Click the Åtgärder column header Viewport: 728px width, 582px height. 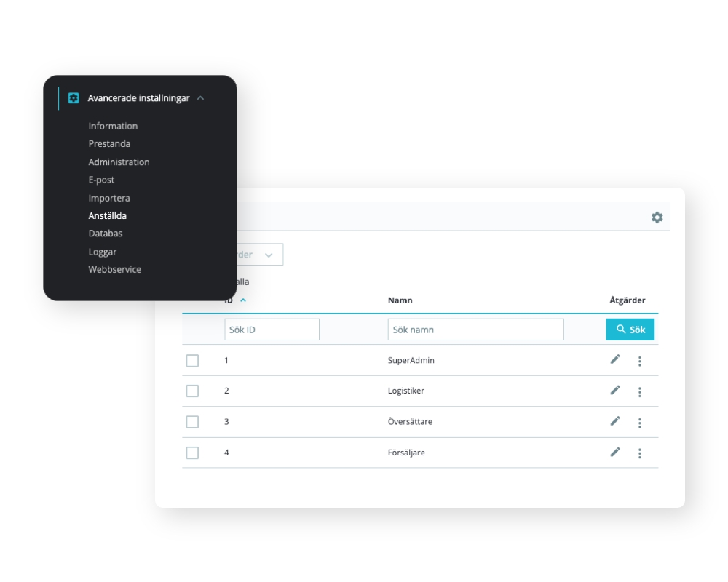tap(628, 300)
